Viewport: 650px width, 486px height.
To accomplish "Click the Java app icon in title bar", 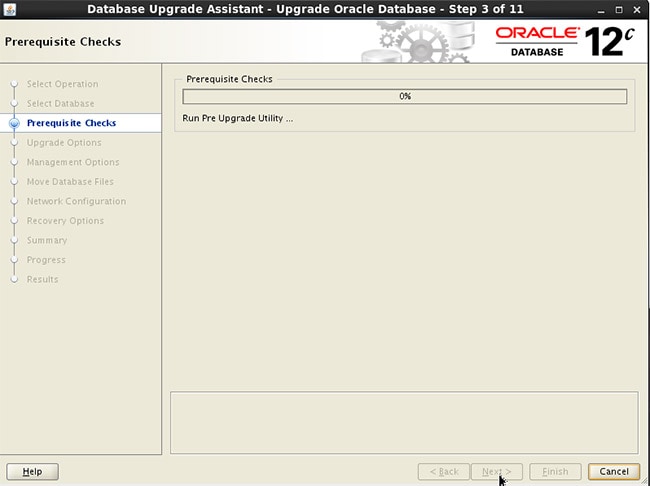I will [9, 9].
